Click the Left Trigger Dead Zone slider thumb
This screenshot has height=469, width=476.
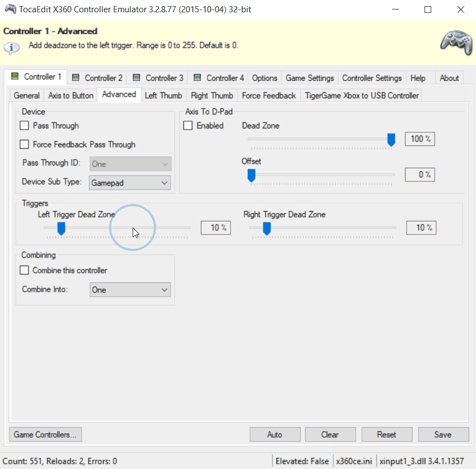click(x=62, y=229)
